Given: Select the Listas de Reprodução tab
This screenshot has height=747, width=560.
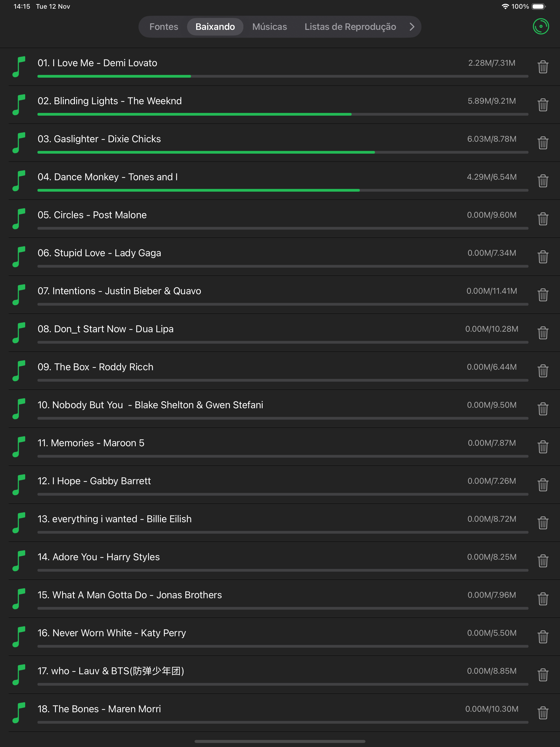Looking at the screenshot, I should click(350, 27).
